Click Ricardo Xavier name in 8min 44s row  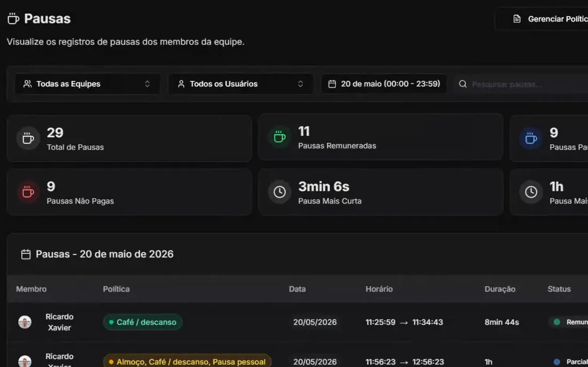click(60, 322)
